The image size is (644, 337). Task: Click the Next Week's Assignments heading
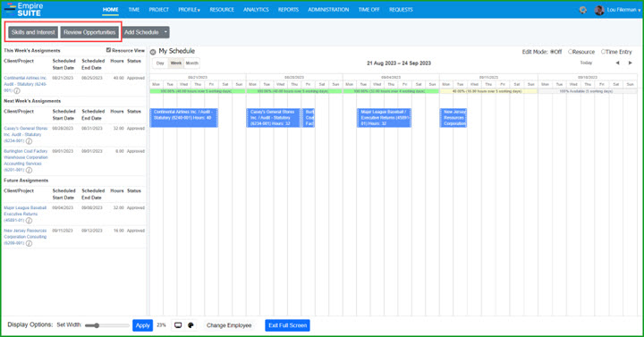(x=32, y=101)
